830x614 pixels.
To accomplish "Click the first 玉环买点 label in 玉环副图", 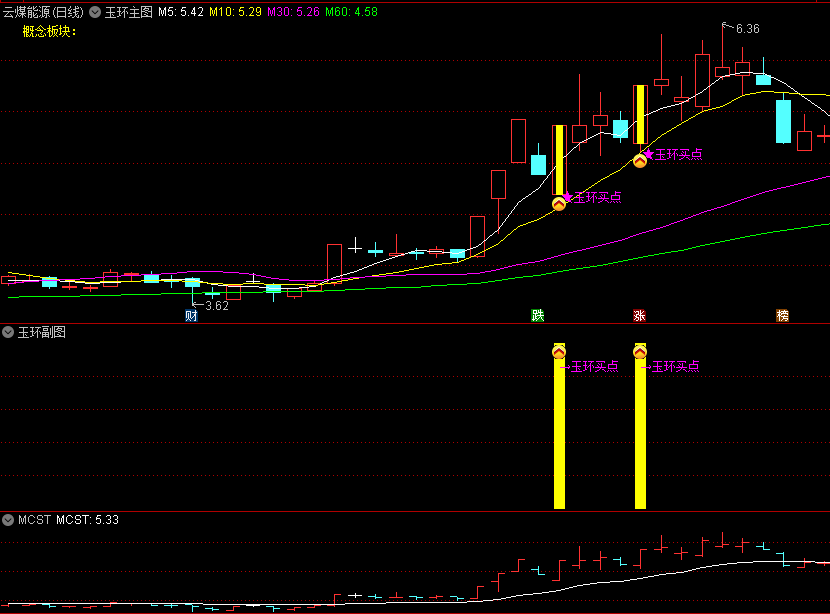I will 594,367.
